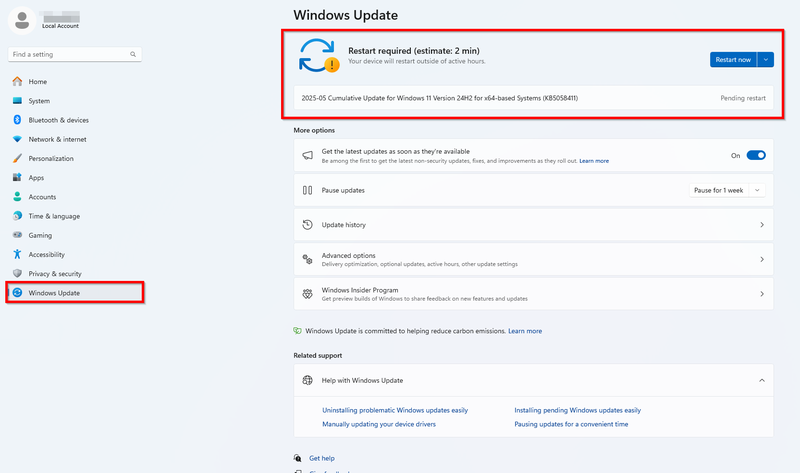Click the Home icon in sidebar
Viewport: 800px width, 473px height.
(17, 81)
